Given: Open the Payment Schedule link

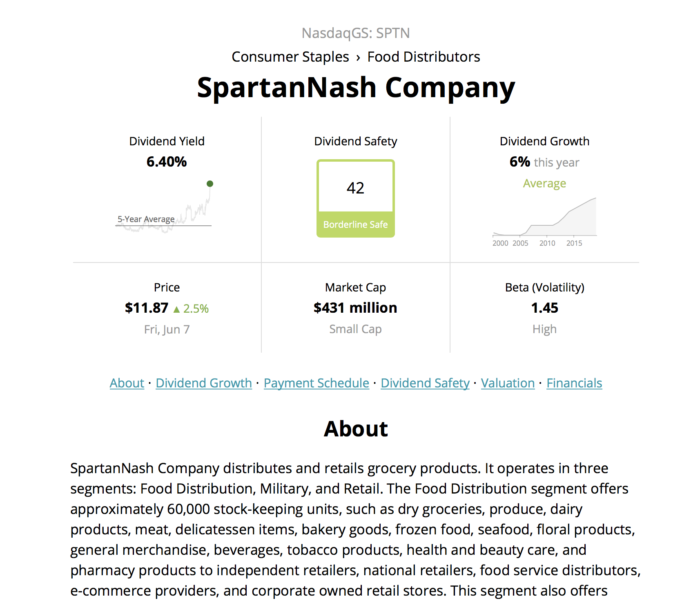Looking at the screenshot, I should pos(316,383).
